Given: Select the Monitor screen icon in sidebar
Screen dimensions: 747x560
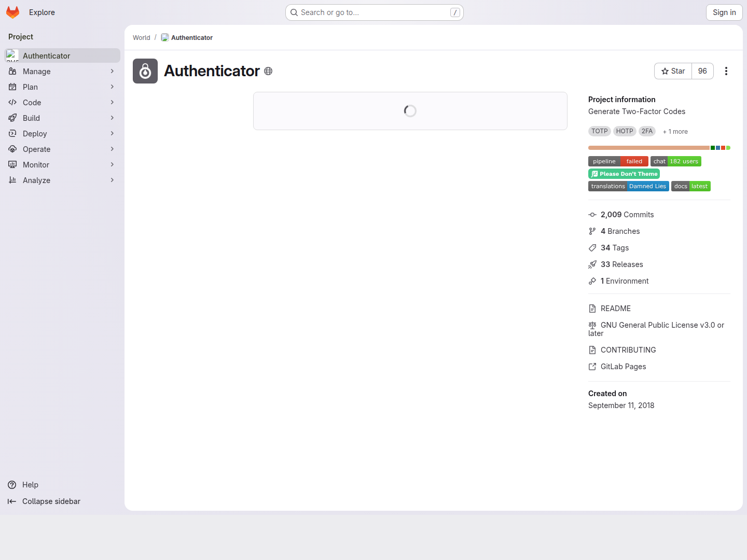Looking at the screenshot, I should click(12, 164).
